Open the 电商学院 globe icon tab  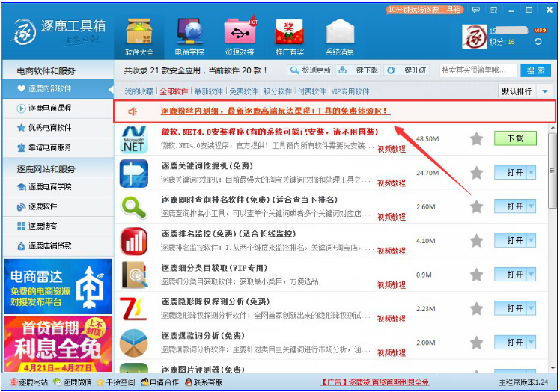coord(189,37)
